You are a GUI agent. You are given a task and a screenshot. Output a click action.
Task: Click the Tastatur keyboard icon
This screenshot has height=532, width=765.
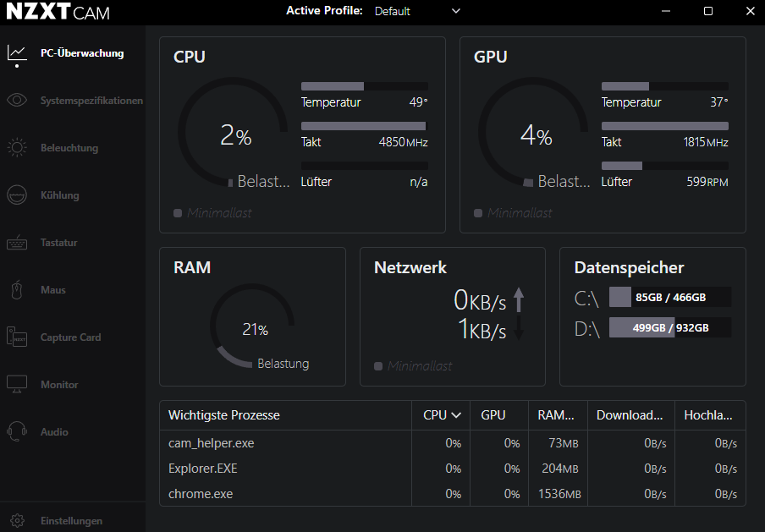pos(17,243)
